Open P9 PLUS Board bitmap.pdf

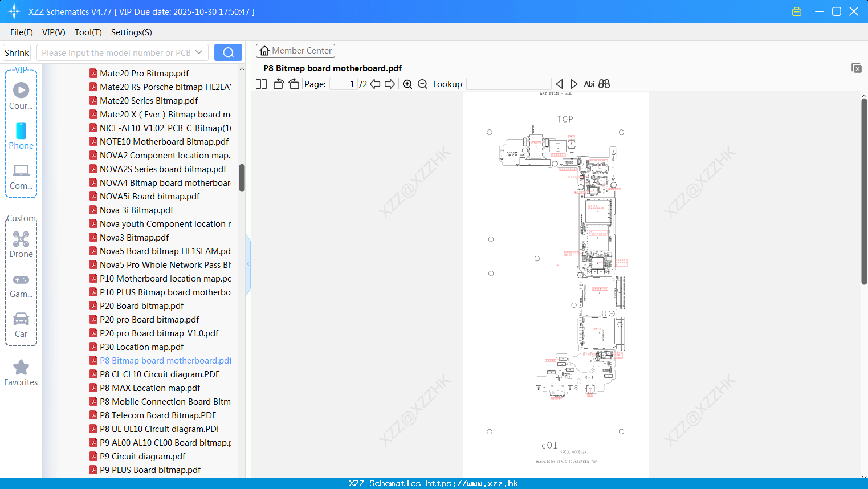[150, 470]
